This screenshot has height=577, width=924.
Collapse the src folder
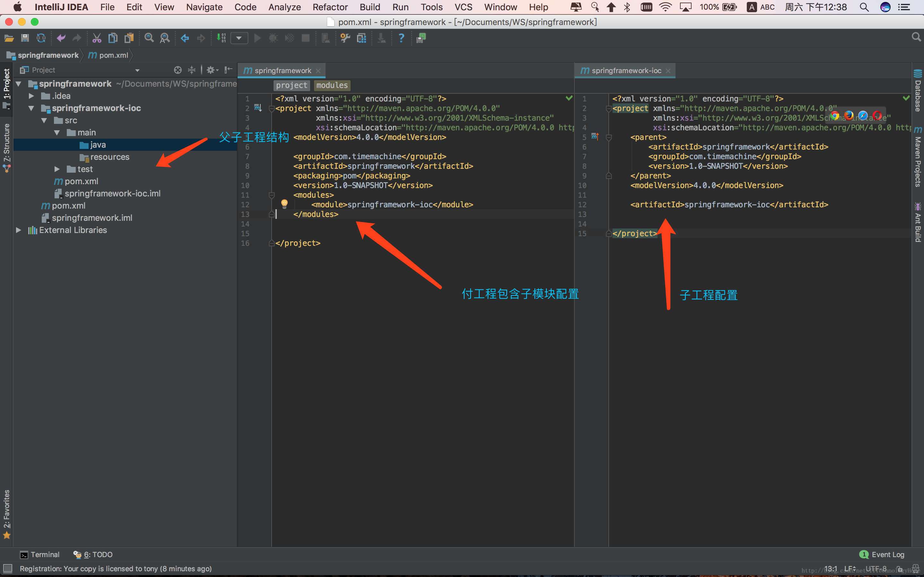tap(44, 121)
